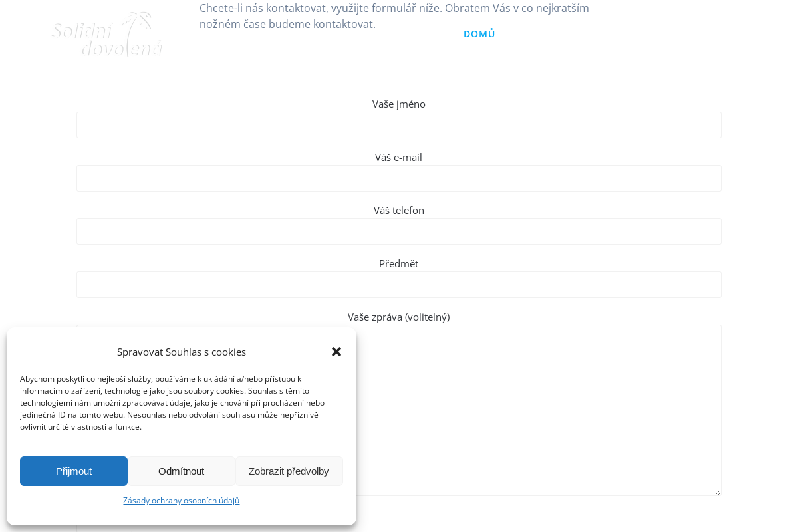The width and height of the screenshot is (798, 532).
Task: Reject cookies with the Odmítnout button
Action: click(182, 471)
